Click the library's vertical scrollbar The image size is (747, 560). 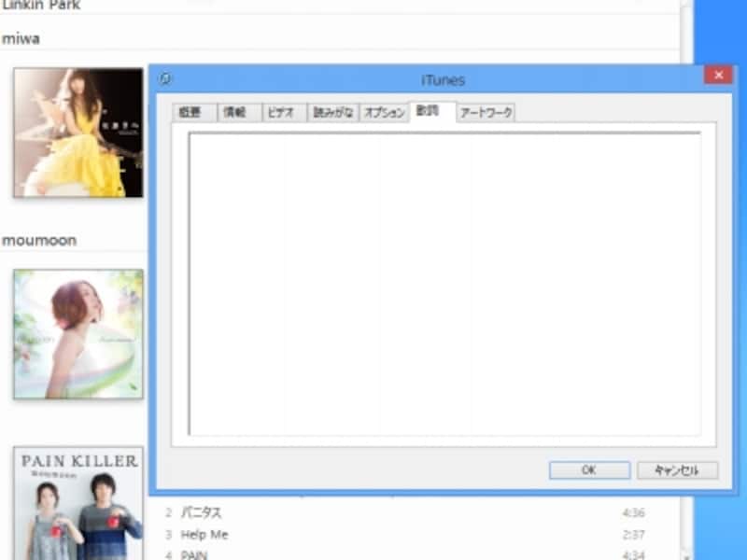point(686,280)
